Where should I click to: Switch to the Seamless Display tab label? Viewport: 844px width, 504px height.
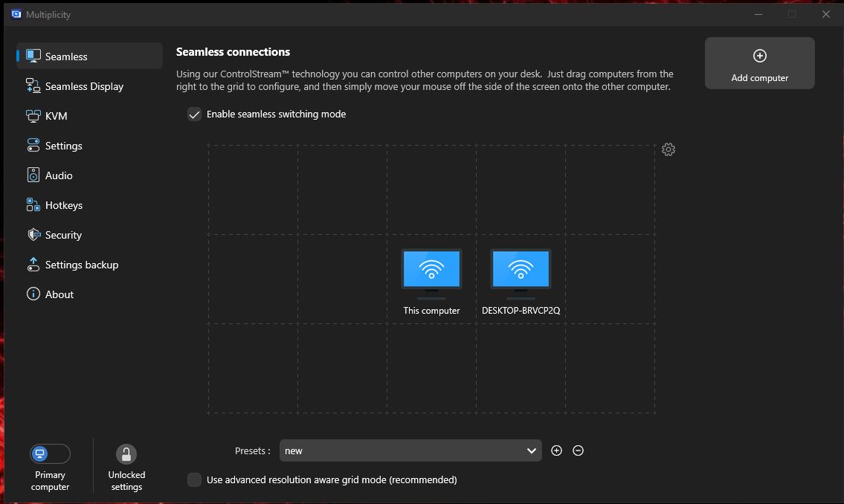[84, 86]
